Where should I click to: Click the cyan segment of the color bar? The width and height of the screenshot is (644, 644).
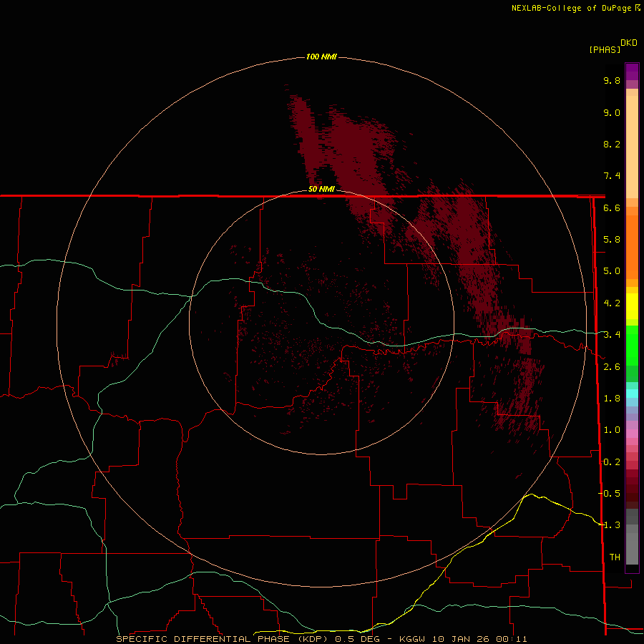632,394
